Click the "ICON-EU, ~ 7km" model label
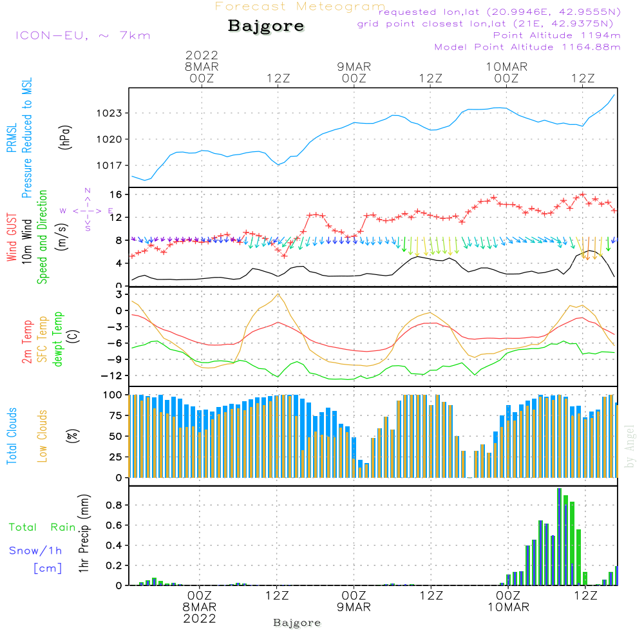Image resolution: width=644 pixels, height=644 pixels. click(x=83, y=35)
